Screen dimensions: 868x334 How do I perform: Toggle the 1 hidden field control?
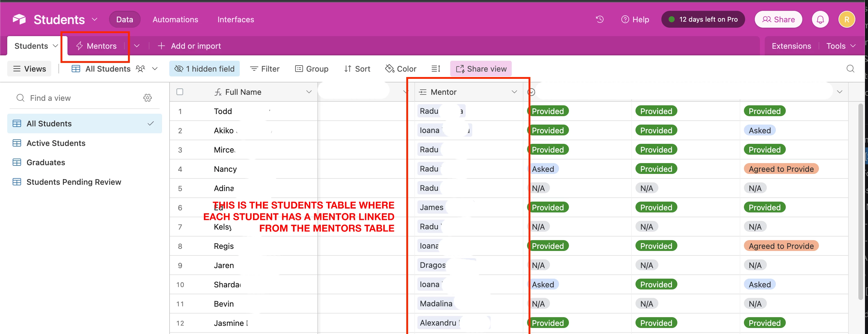tap(204, 69)
